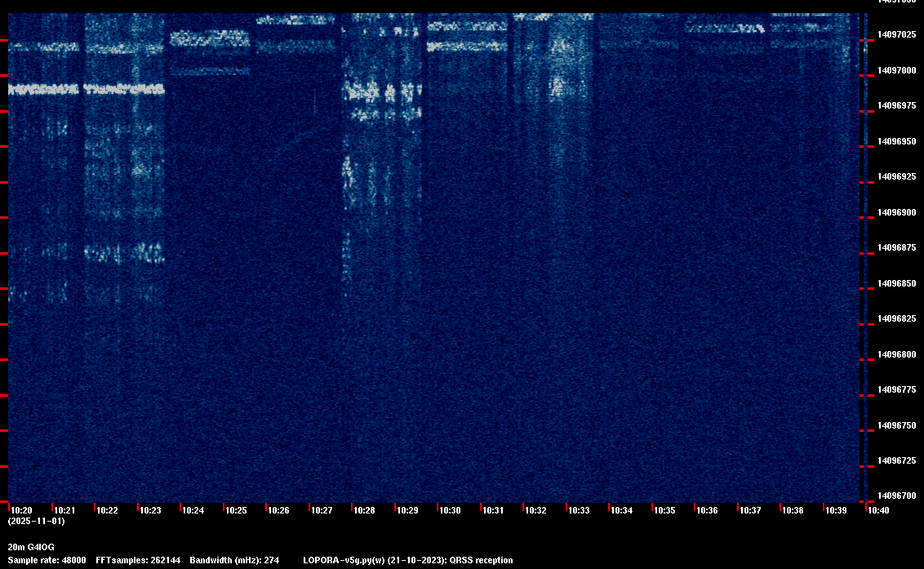Pick the 10:25 time label
The image size is (924, 569).
[236, 510]
